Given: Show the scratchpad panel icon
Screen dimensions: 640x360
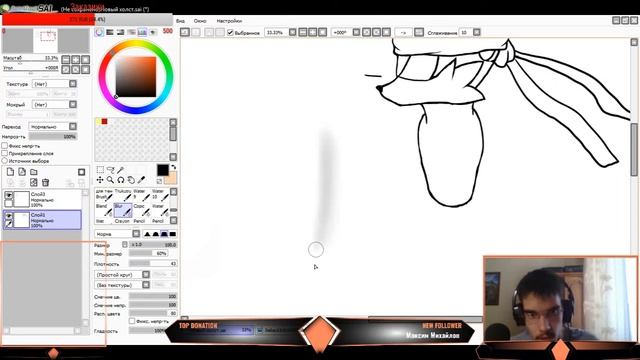Looking at the screenshot, I should coord(153,32).
